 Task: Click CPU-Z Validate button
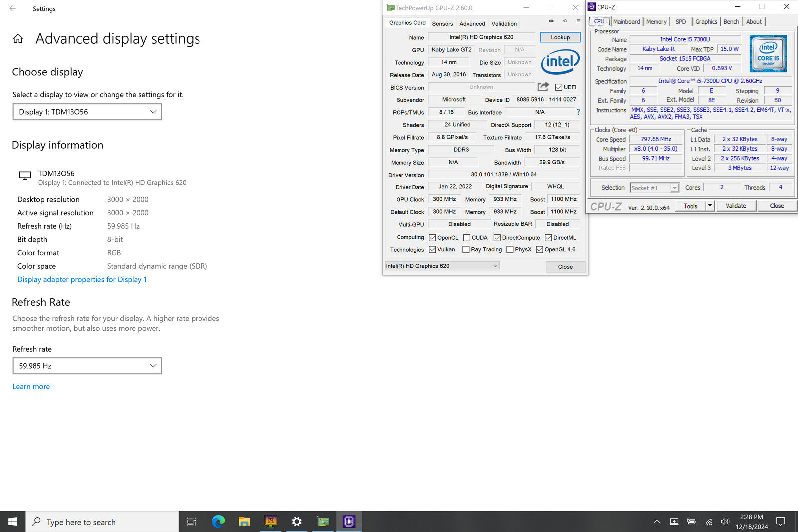[x=736, y=205]
